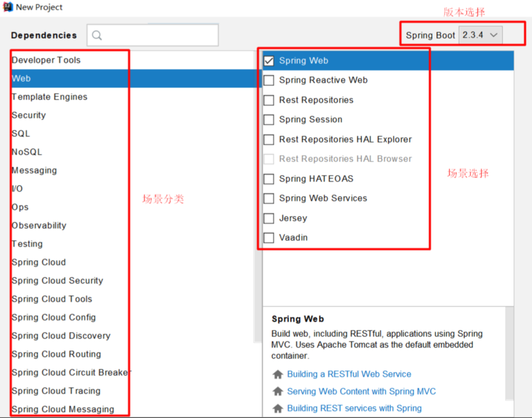Check the Spring Reactive Web checkbox
Viewport: 532px width, 418px height.
(269, 80)
